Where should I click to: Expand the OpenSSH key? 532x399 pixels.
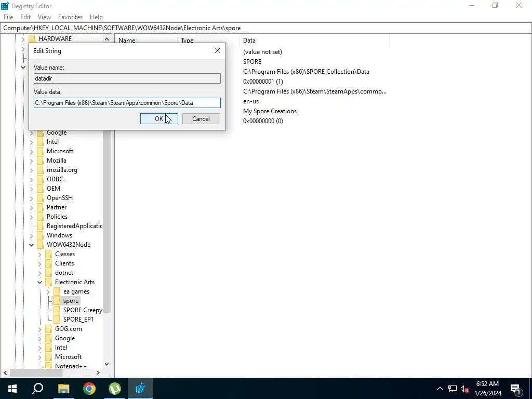coord(32,198)
